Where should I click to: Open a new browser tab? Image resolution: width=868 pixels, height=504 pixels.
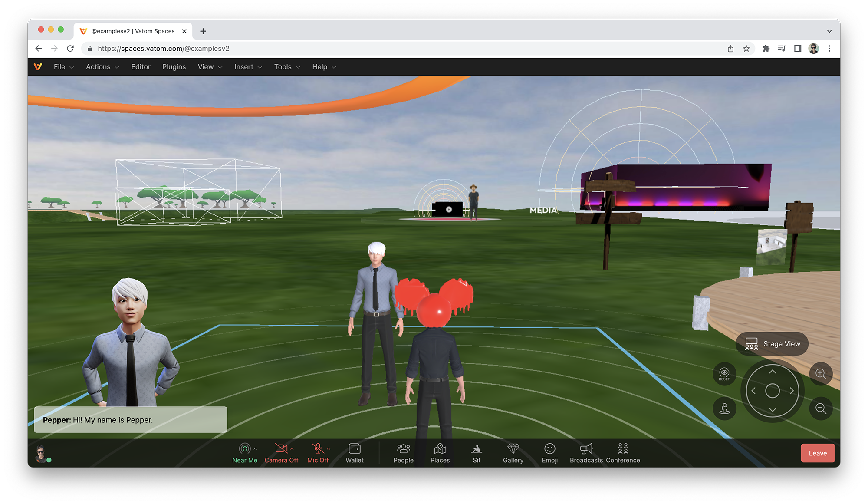point(203,31)
